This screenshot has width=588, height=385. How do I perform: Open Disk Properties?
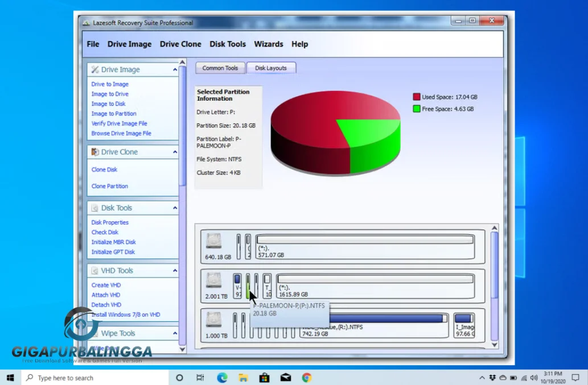pyautogui.click(x=110, y=222)
